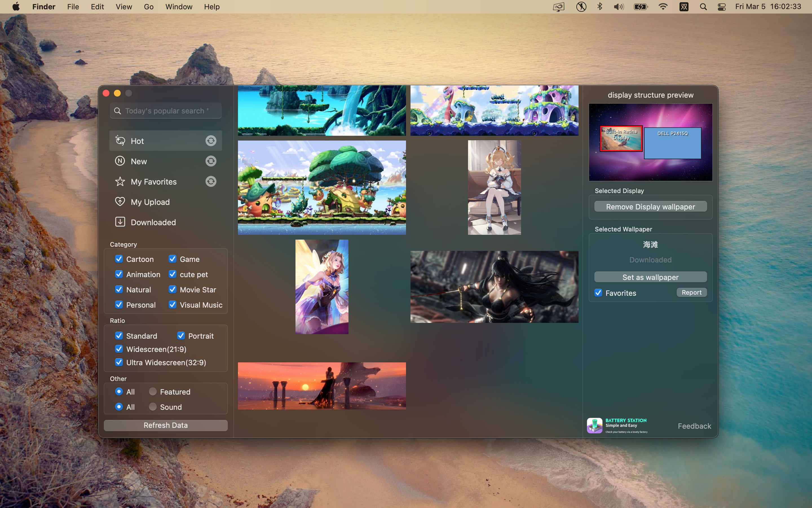Select the fairy with wings wallpaper thumbnail
812x508 pixels.
pyautogui.click(x=322, y=286)
